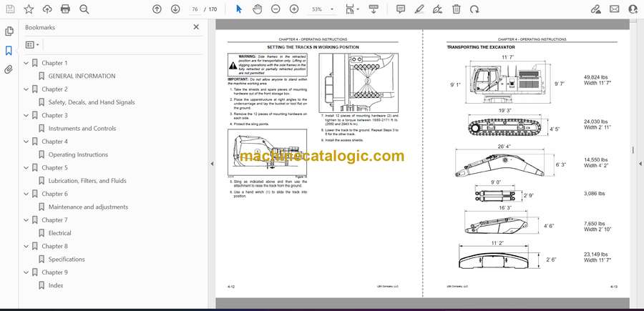Collapse left pane using the divider arrow
644x311 pixels.
click(x=212, y=164)
